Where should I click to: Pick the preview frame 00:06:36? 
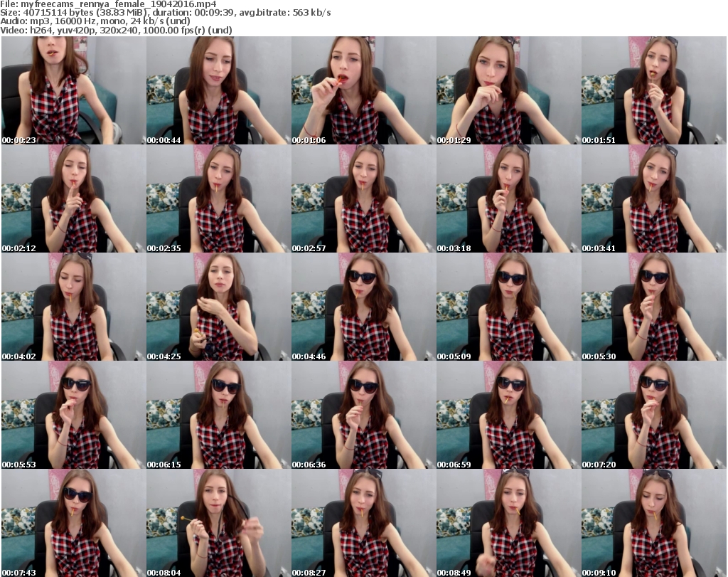tap(364, 415)
